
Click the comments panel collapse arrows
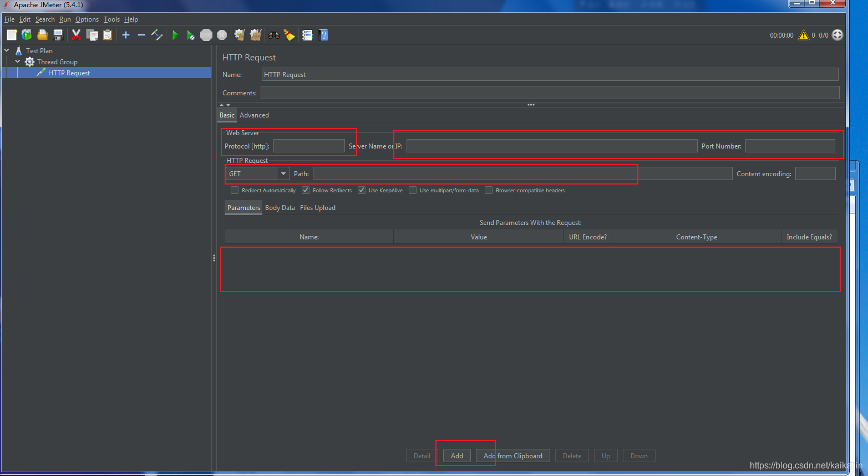coord(225,105)
